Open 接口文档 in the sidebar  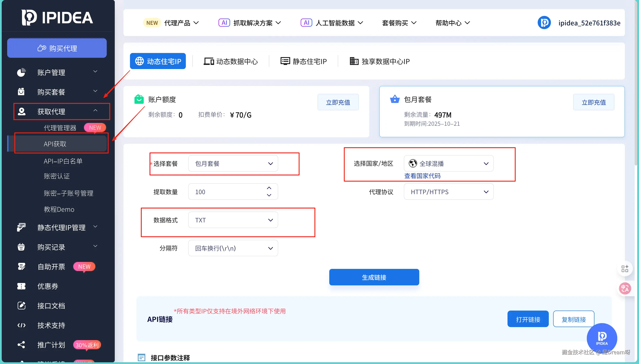51,306
